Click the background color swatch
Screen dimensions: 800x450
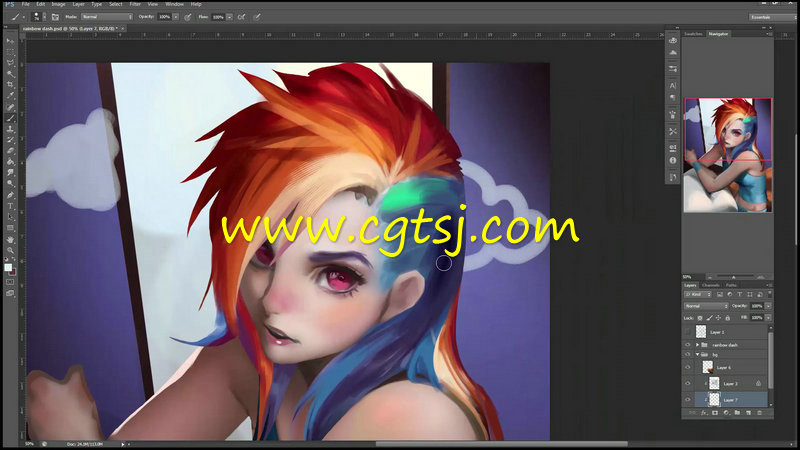(12, 272)
